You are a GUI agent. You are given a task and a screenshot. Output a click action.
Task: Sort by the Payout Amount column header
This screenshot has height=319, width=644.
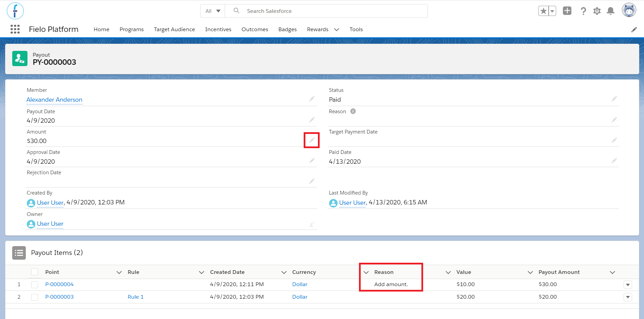[x=559, y=272]
